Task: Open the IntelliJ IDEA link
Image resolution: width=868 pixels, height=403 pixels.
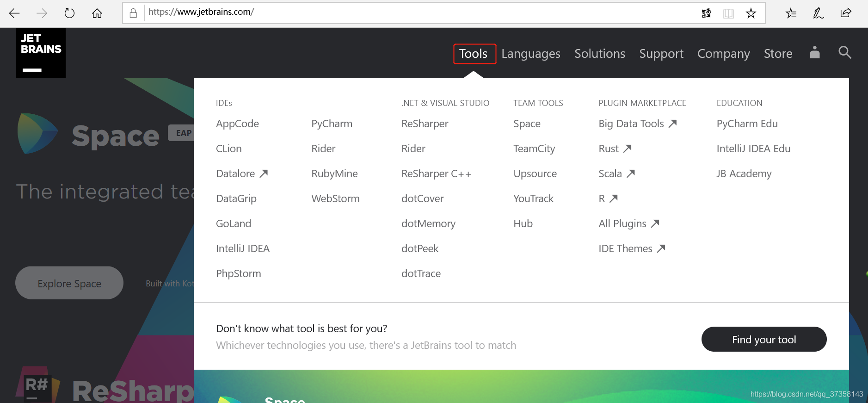Action: [243, 248]
